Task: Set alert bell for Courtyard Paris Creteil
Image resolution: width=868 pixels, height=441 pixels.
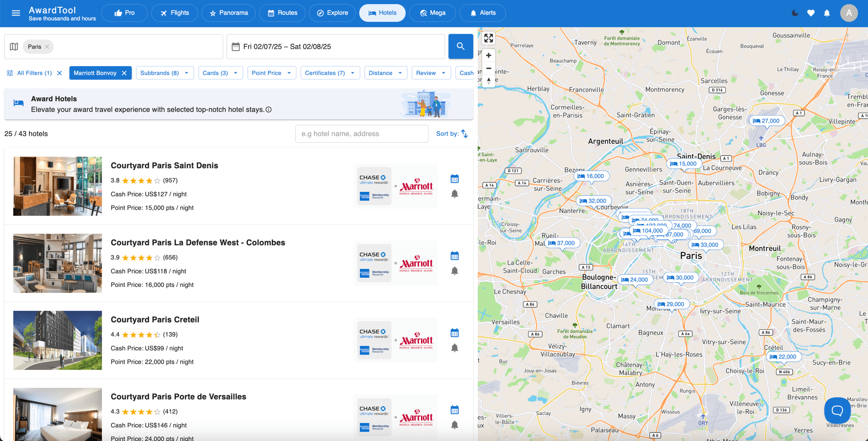Action: coord(455,348)
